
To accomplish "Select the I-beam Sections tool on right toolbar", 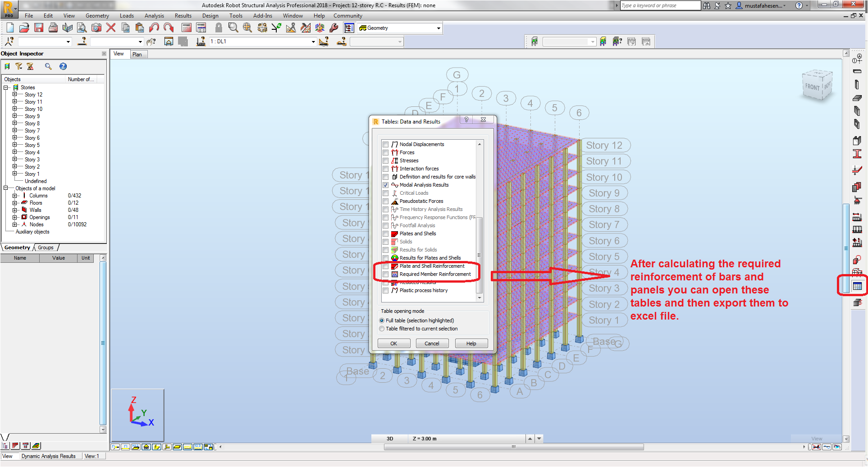I will (x=858, y=154).
